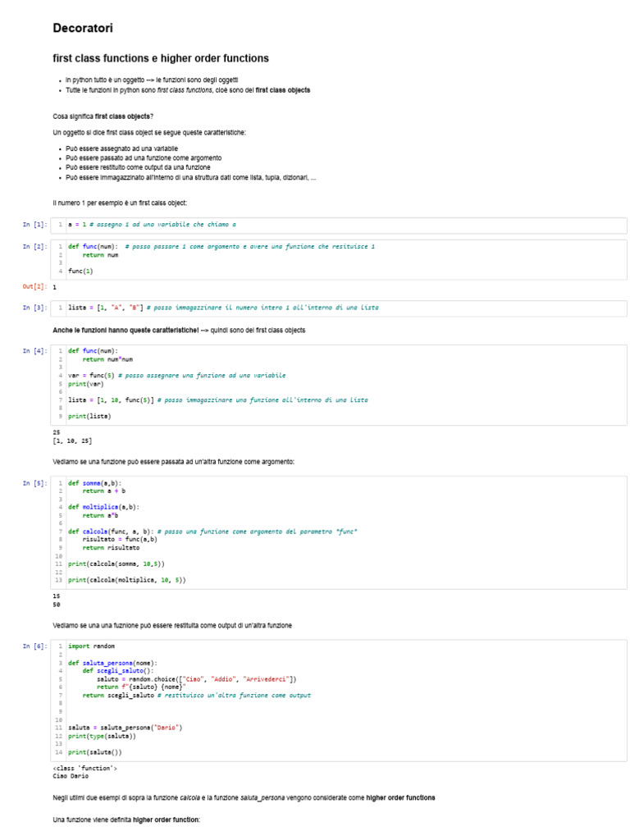The width and height of the screenshot is (630, 840).
Task: Click the 'Una funzione viene definita higher order function:' text
Action: click(126, 820)
